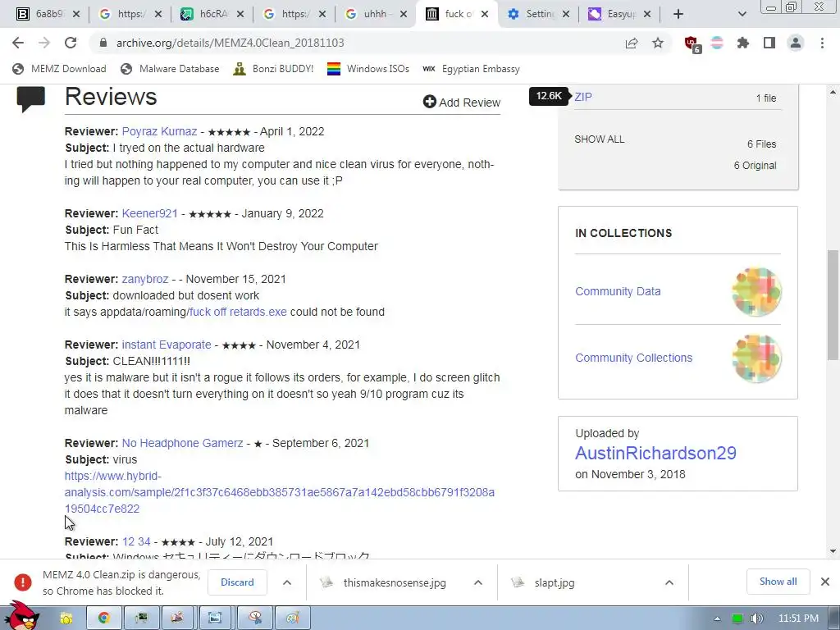Expand options for slapt.jpg download

coord(669,582)
